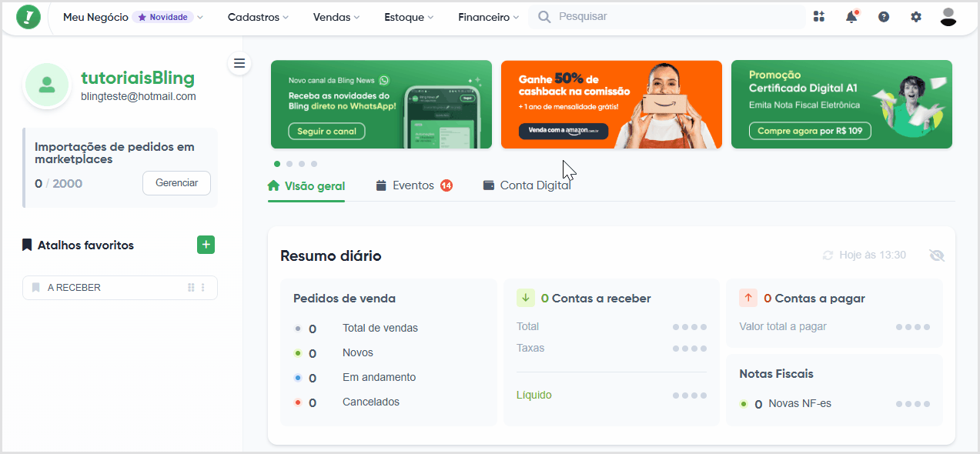The height and width of the screenshot is (454, 980).
Task: Collapse sidebar with hamburger icon
Action: [x=239, y=63]
